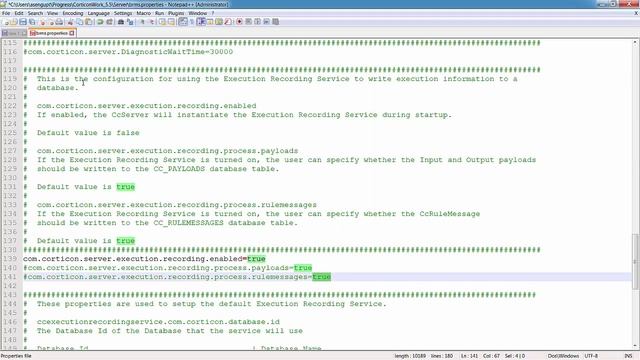
Task: Create a new document from toolbar
Action: (7, 22)
